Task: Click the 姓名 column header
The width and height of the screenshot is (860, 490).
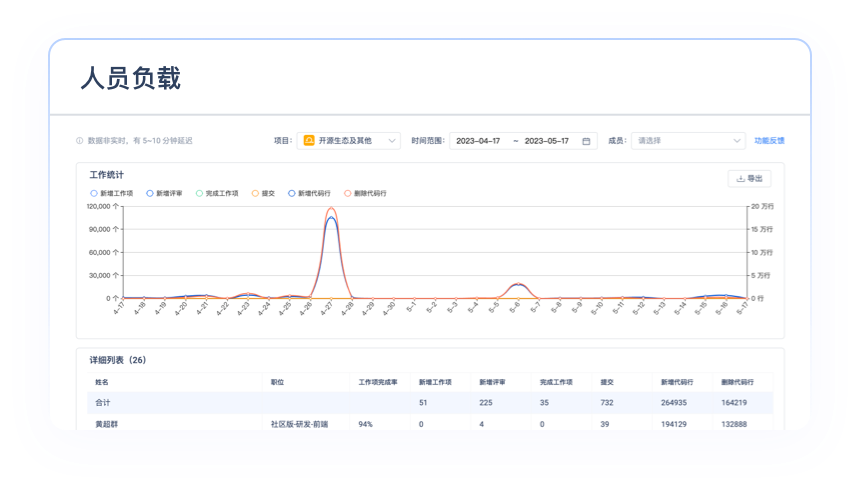Action: click(x=102, y=382)
